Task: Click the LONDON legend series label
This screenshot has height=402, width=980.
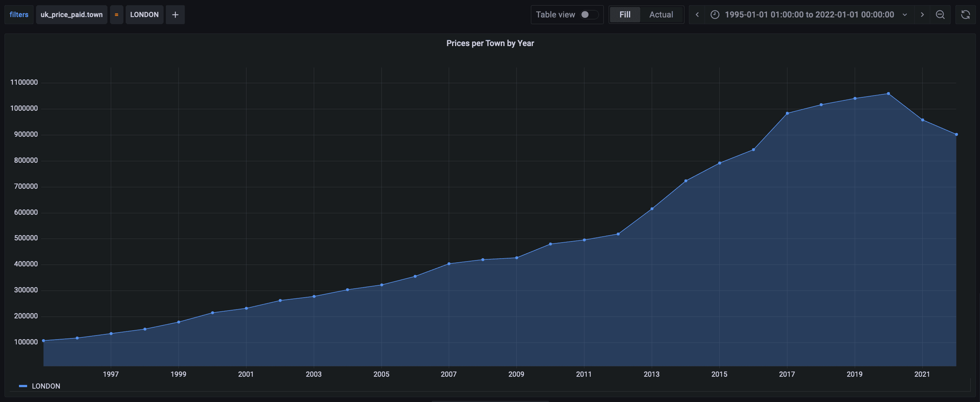Action: coord(46,386)
